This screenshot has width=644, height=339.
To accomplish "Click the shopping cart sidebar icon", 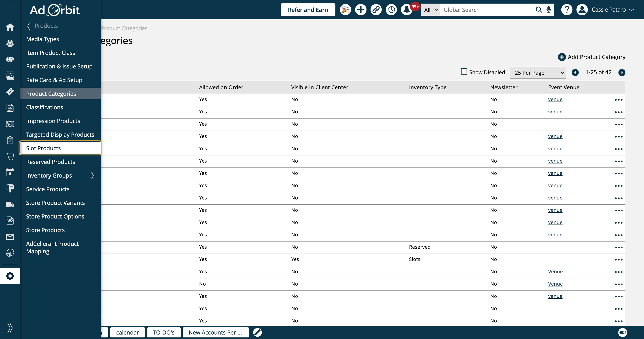I will click(x=10, y=156).
